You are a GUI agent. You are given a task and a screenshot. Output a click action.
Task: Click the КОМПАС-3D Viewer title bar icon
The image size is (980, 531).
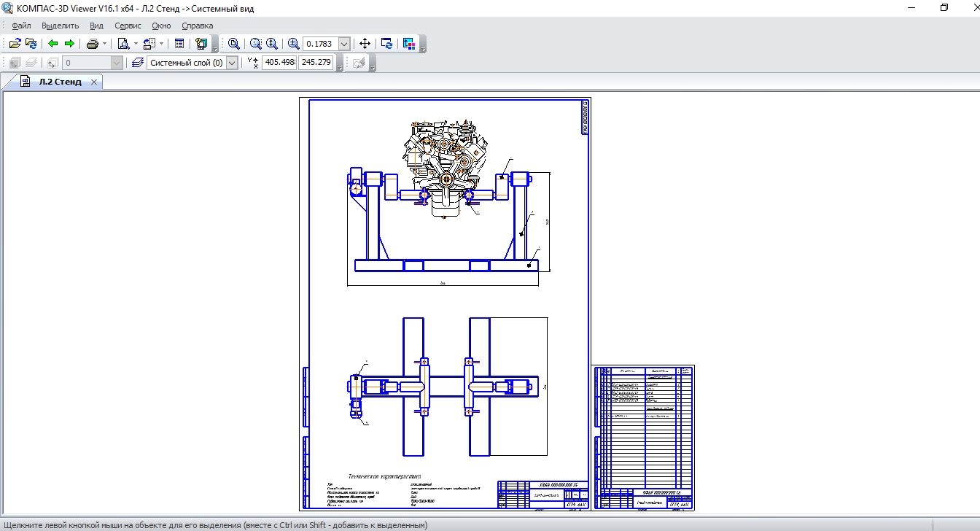tap(8, 7)
